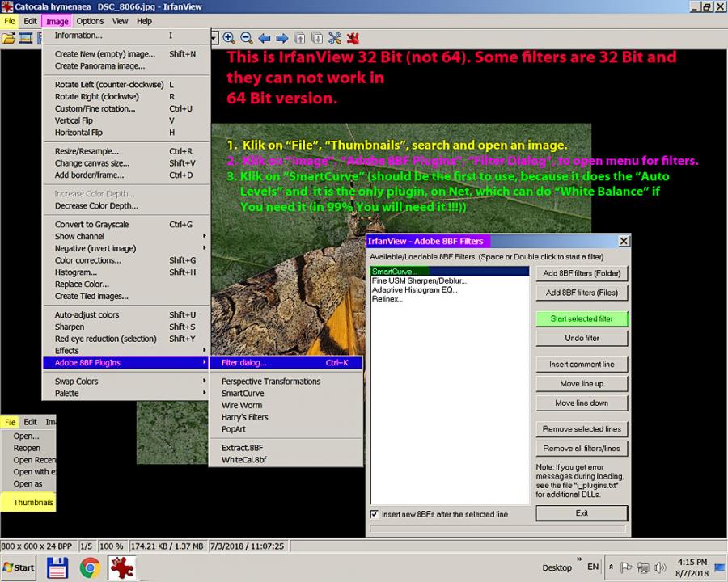Click Insert comment line button
The image size is (728, 582).
(582, 365)
